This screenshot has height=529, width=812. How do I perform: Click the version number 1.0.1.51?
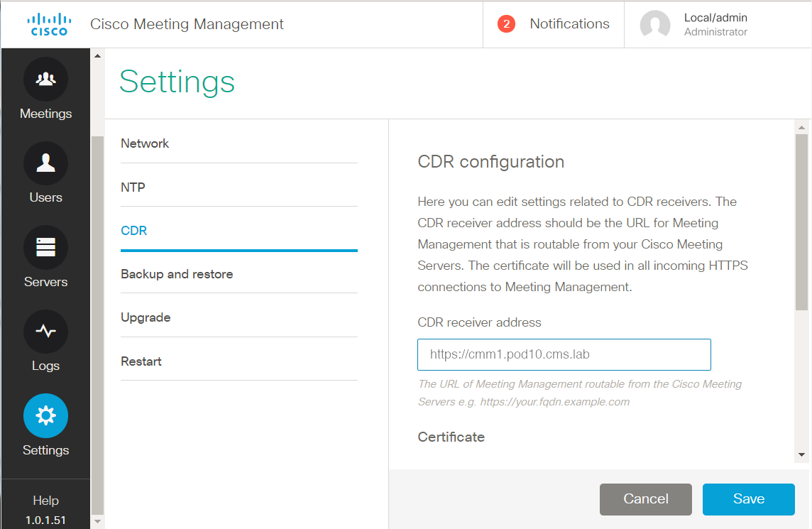45,520
